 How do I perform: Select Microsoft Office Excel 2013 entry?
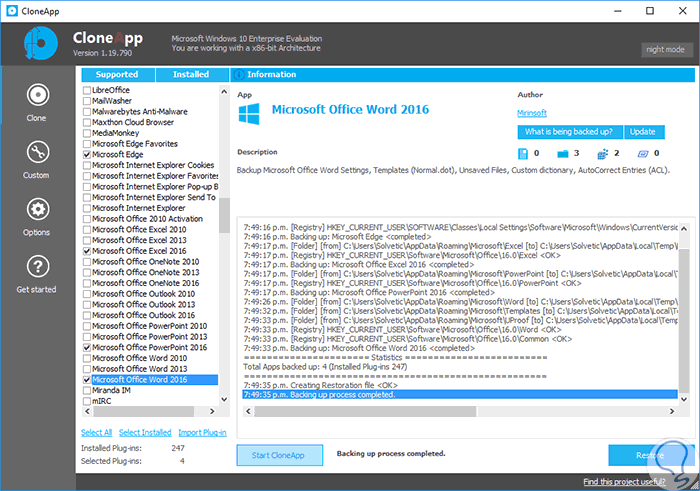pyautogui.click(x=139, y=240)
